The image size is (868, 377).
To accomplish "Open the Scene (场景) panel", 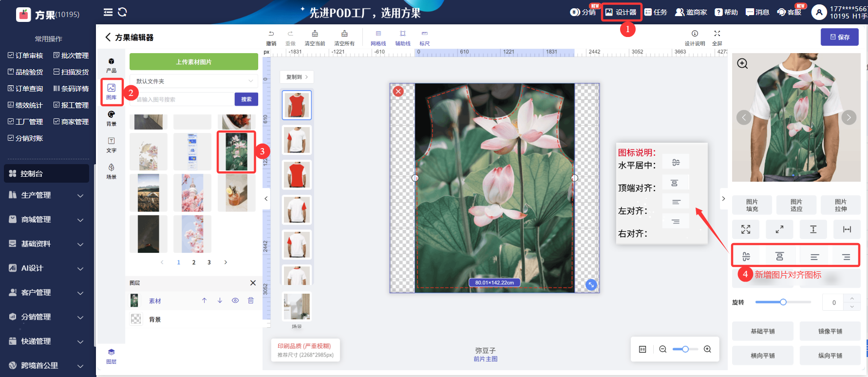I will tap(112, 171).
